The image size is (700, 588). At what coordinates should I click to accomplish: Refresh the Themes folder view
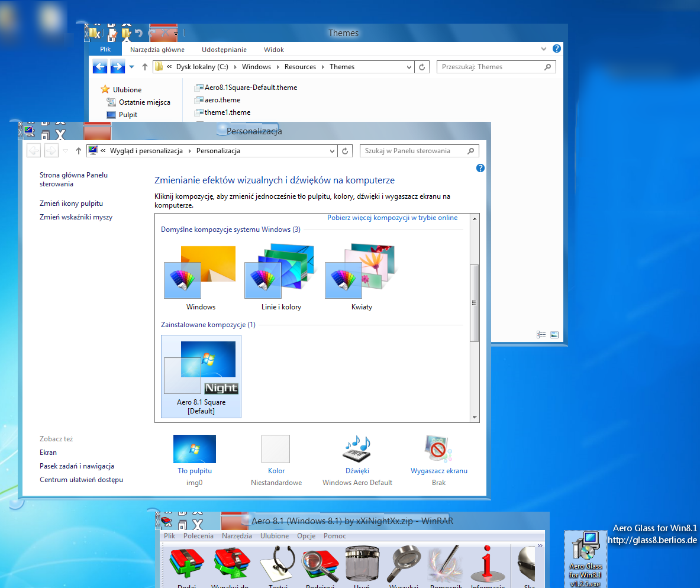[422, 67]
